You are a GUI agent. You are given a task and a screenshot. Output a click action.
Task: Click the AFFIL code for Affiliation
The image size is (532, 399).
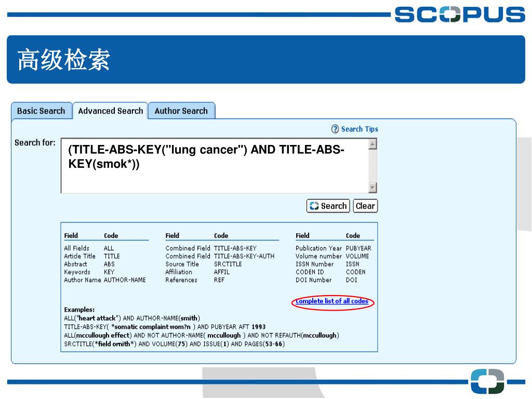pyautogui.click(x=222, y=272)
